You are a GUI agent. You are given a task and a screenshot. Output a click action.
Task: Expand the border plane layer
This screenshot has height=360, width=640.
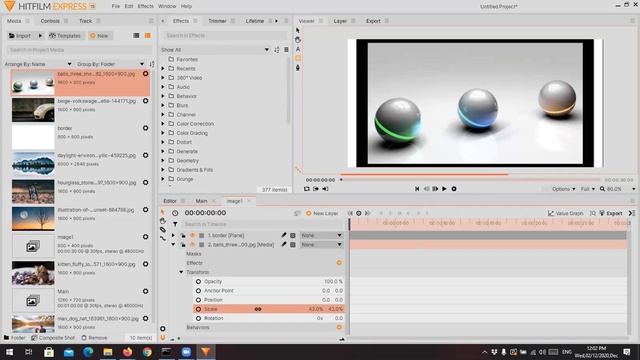[173, 236]
